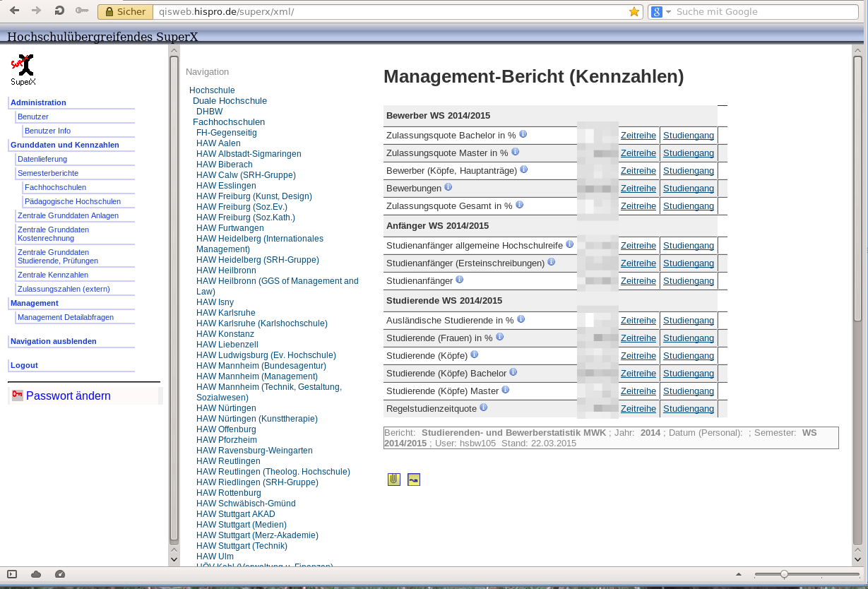Choose HAW Karlsruhe (Karlshochschule)
Screen dimensions: 868x589
click(262, 323)
